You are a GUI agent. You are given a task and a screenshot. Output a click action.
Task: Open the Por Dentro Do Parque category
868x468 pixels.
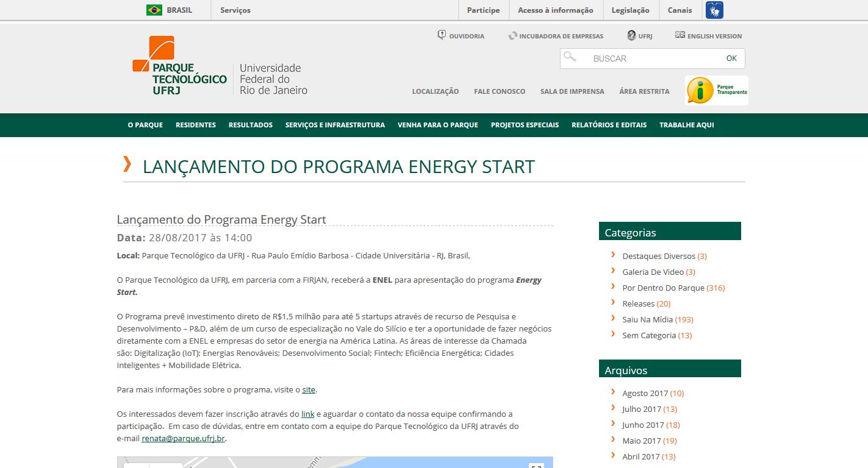(663, 288)
